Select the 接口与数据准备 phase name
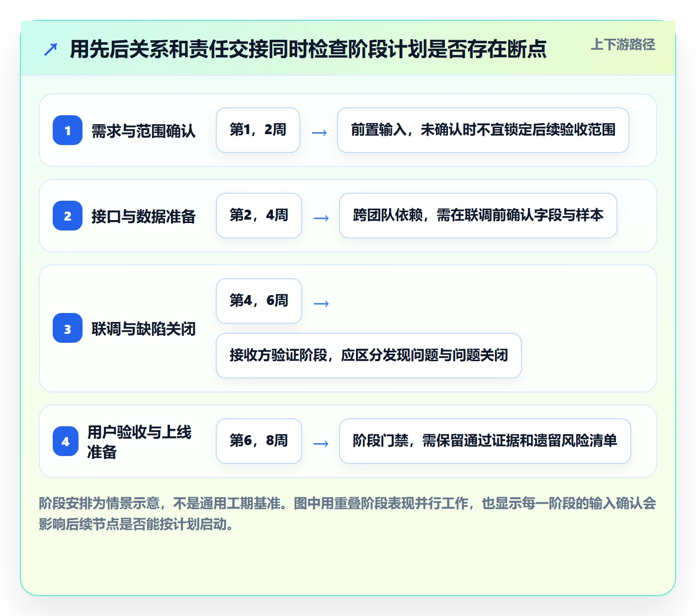 pos(144,216)
